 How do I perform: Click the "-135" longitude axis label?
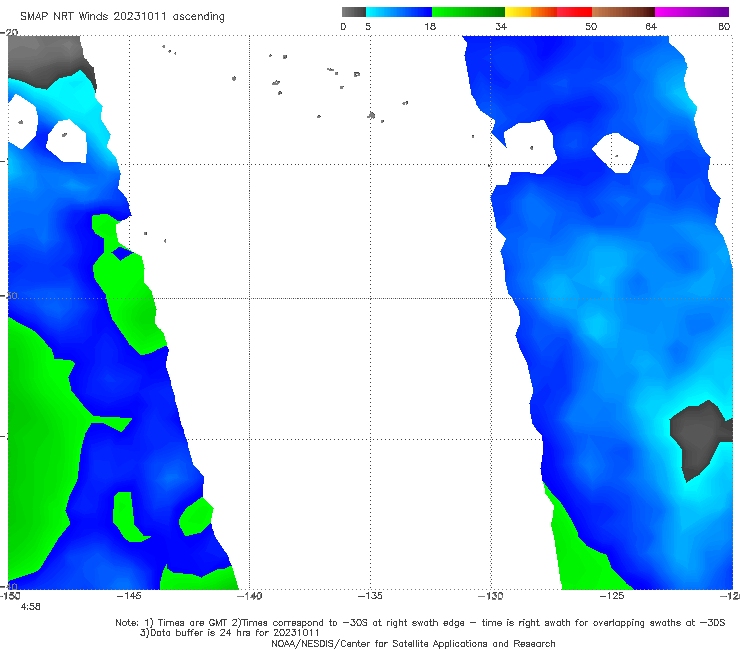pyautogui.click(x=370, y=596)
